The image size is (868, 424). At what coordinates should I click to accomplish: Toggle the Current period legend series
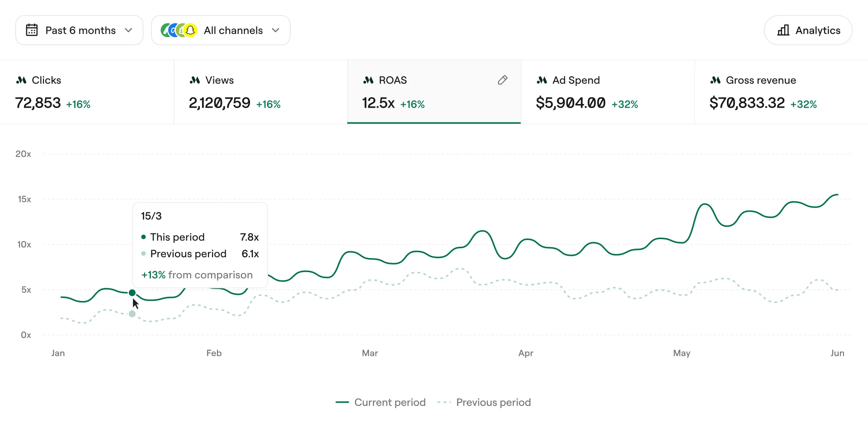381,402
